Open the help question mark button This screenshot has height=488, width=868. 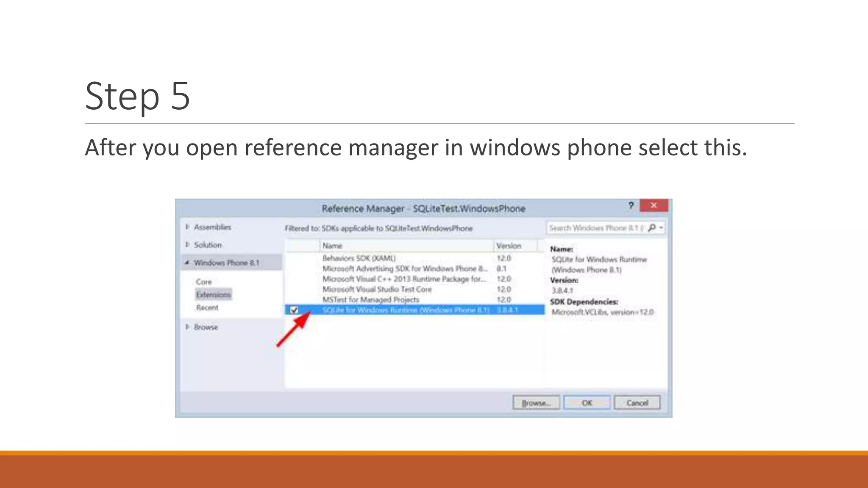coord(631,205)
